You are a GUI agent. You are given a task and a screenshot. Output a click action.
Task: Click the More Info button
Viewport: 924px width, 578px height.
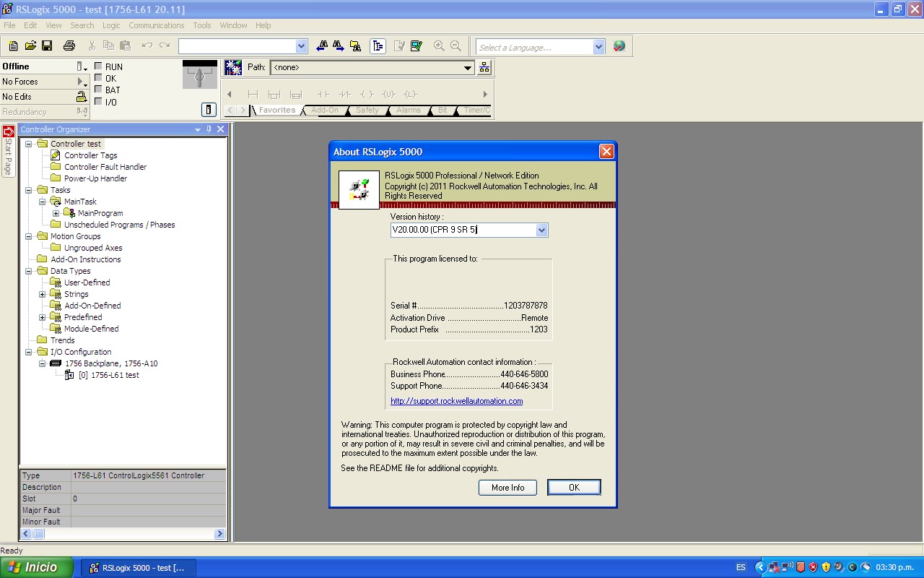tap(507, 488)
